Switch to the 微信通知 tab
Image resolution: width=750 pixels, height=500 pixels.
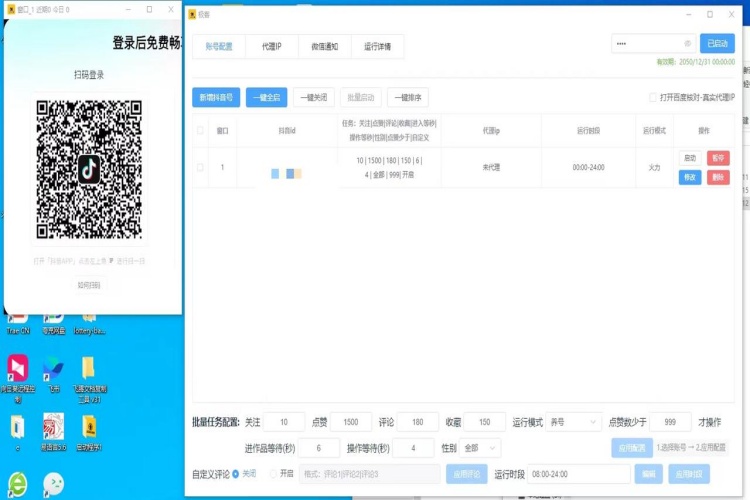(325, 46)
